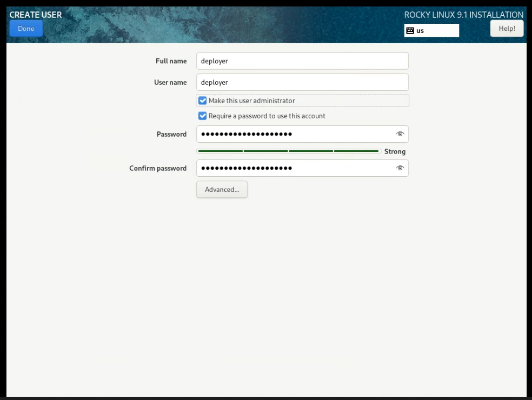Click the password strength bar
Image resolution: width=532 pixels, height=400 pixels.
pyautogui.click(x=289, y=151)
